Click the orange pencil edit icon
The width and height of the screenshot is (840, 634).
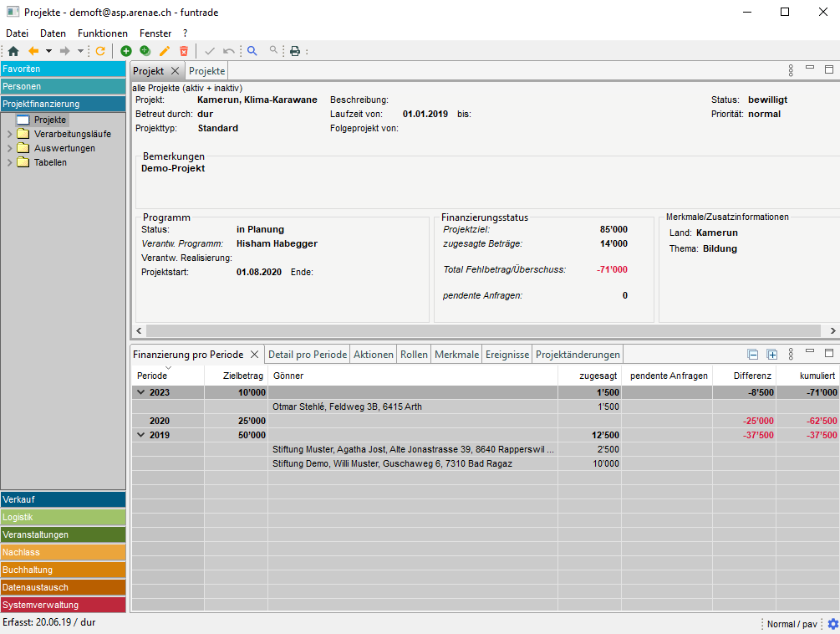(165, 51)
